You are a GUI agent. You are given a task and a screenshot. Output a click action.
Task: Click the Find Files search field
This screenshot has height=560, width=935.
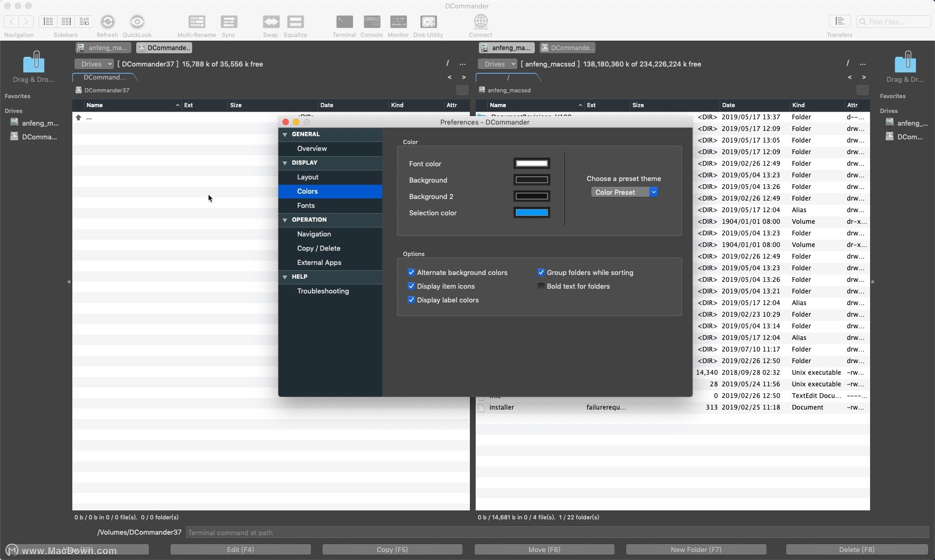pos(893,22)
